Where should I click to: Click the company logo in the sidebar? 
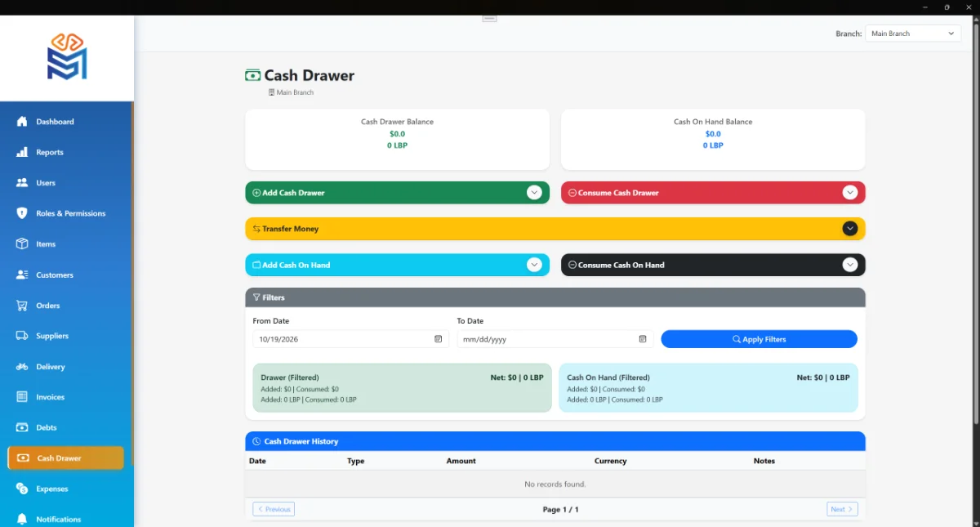click(x=67, y=56)
